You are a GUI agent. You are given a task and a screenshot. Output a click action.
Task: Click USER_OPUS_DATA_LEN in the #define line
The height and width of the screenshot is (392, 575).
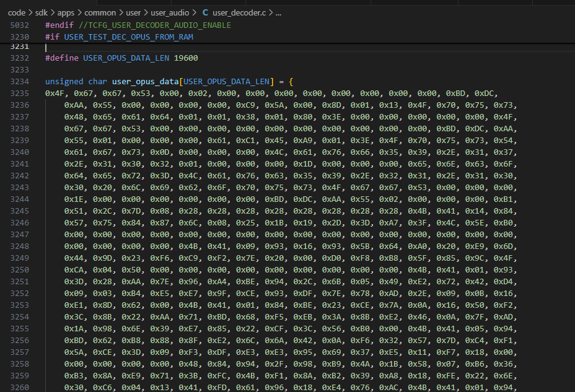pyautogui.click(x=126, y=58)
